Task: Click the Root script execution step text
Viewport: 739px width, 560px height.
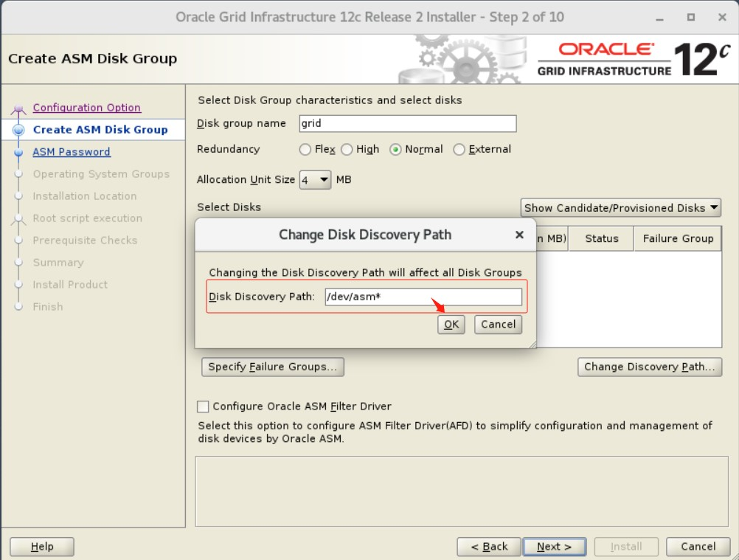Action: 87,218
